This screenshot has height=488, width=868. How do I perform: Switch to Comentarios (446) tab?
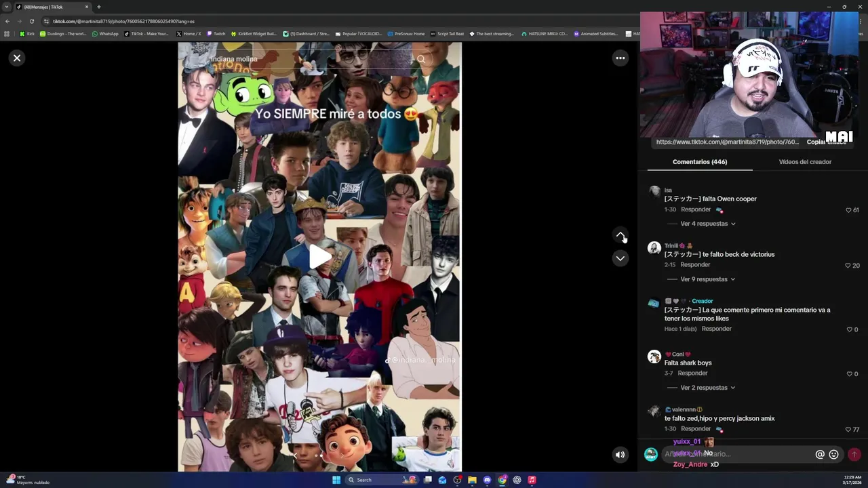(700, 162)
